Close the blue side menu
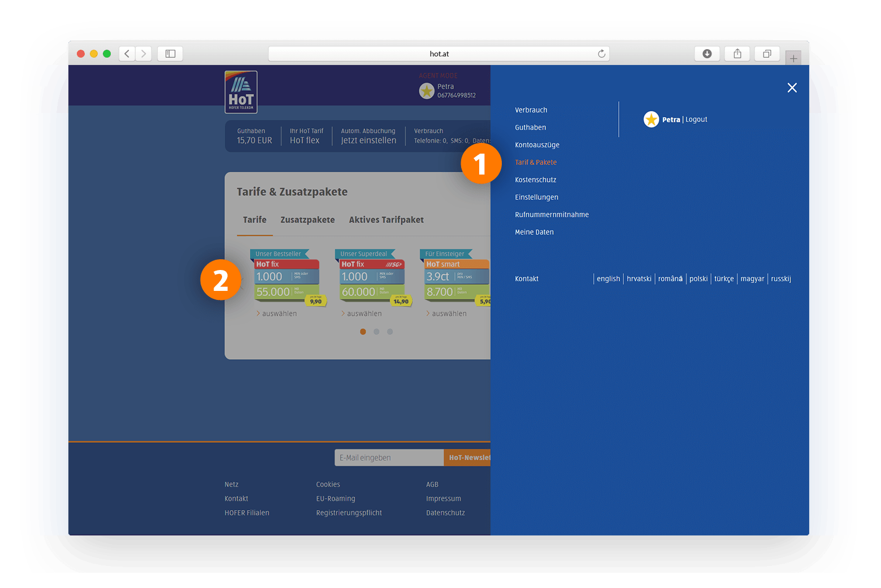 792,88
